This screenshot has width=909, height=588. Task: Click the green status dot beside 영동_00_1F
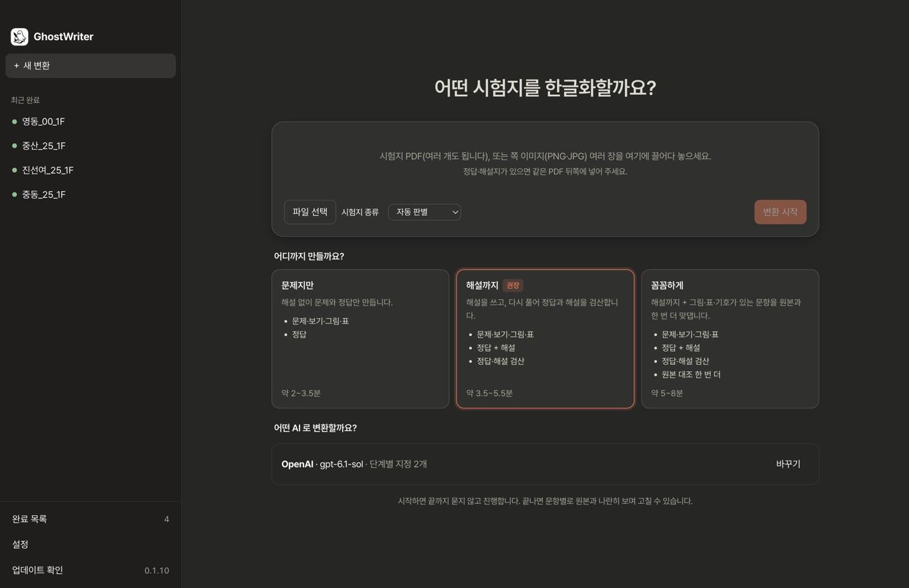pos(15,122)
